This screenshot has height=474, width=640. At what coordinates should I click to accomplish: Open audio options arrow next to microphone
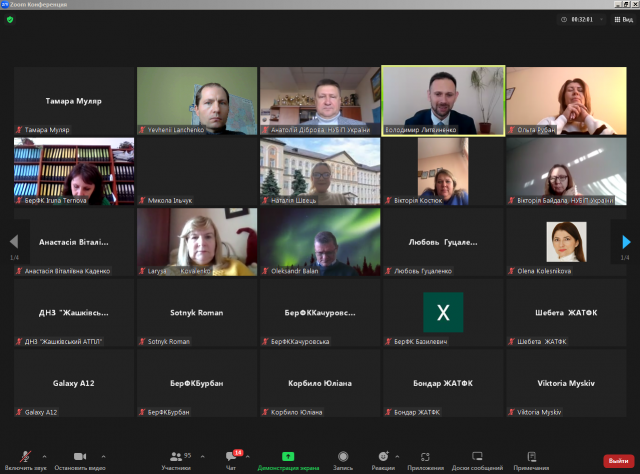click(44, 456)
